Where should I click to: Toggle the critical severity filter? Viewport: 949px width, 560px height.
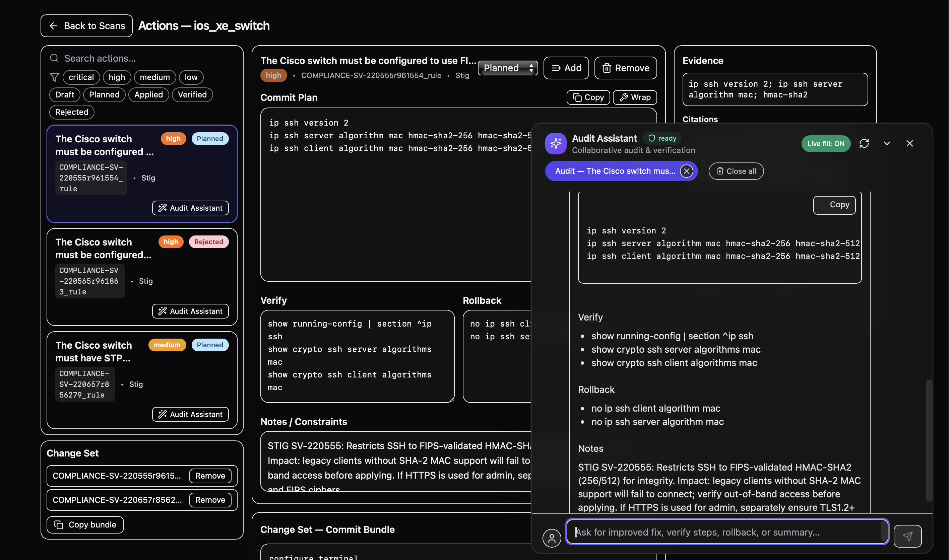pos(81,77)
